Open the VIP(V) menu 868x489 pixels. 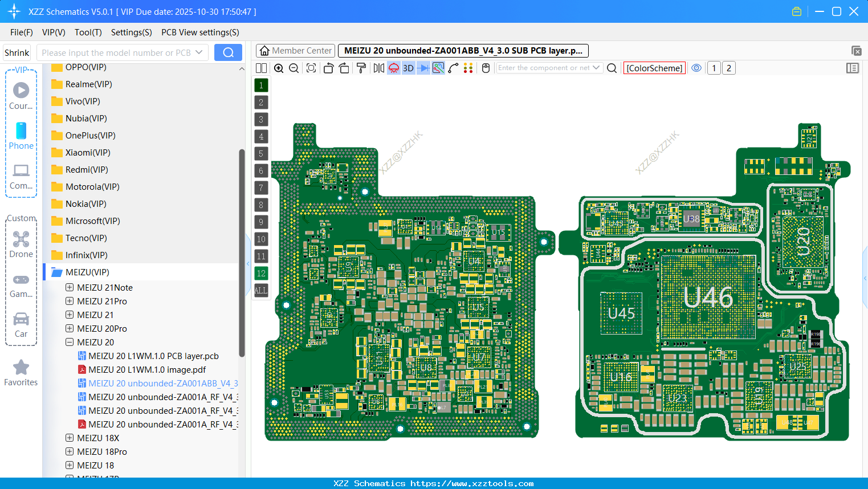(54, 32)
